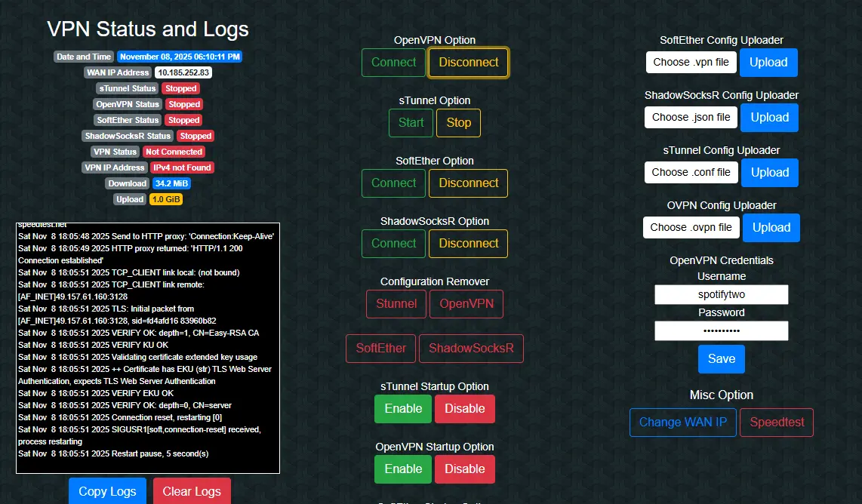Click the OpenVPN Status Stopped badge

(x=184, y=104)
